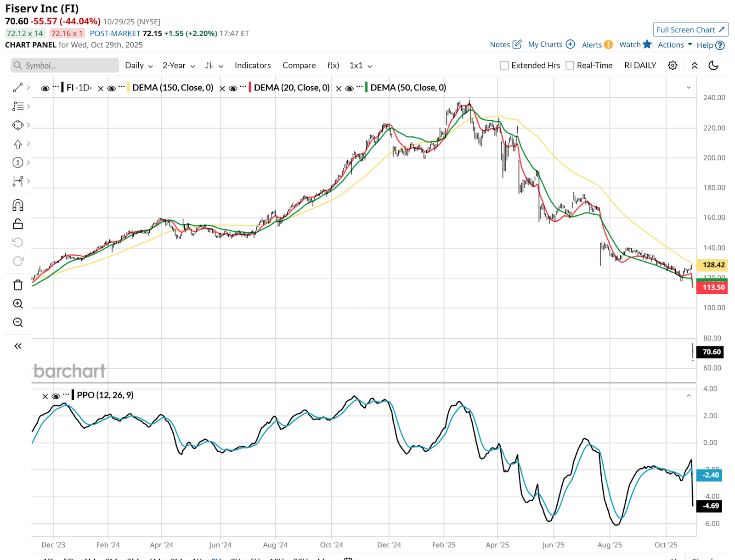Select the trend line drawing tool
The image size is (735, 560).
point(18,88)
